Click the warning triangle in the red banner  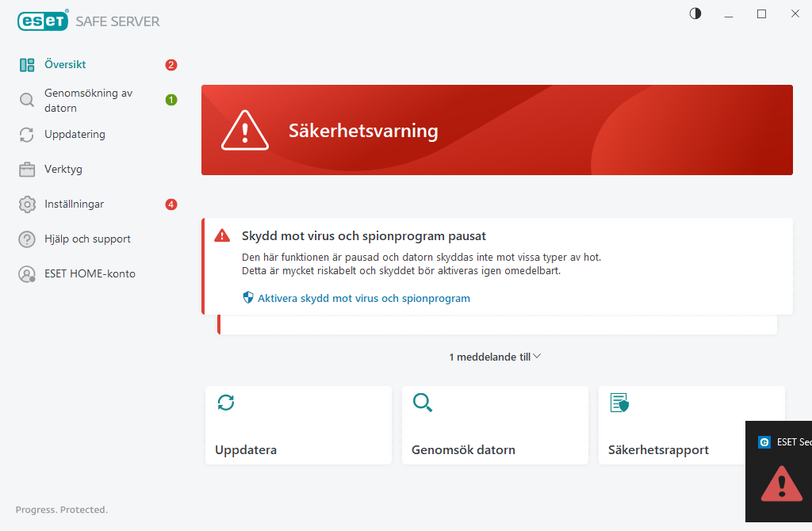tap(245, 129)
